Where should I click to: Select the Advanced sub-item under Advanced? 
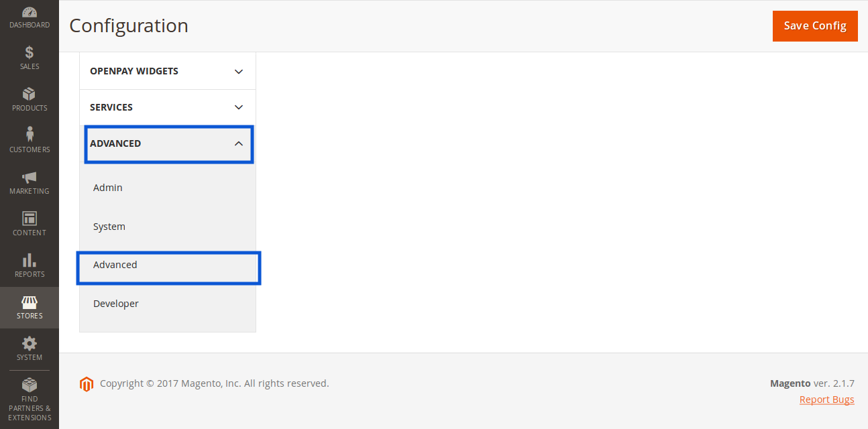(x=115, y=265)
